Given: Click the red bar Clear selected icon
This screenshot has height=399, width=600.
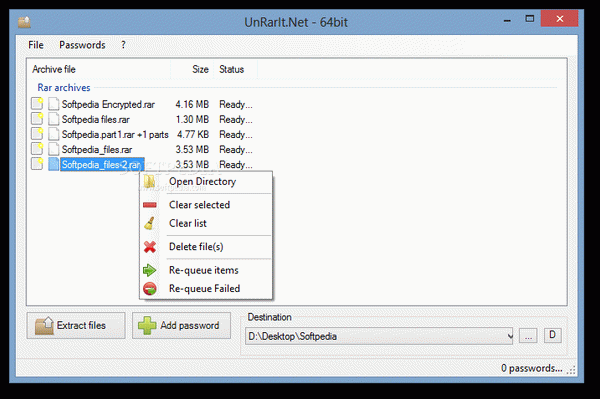Looking at the screenshot, I should (x=150, y=205).
